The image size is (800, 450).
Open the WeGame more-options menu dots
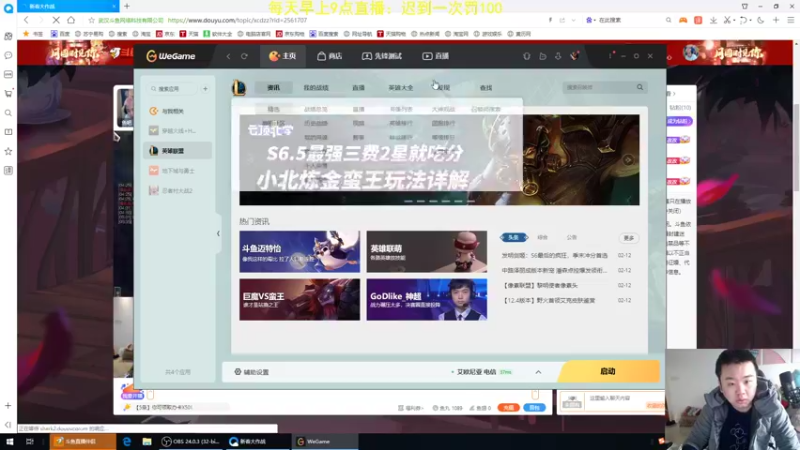[611, 56]
